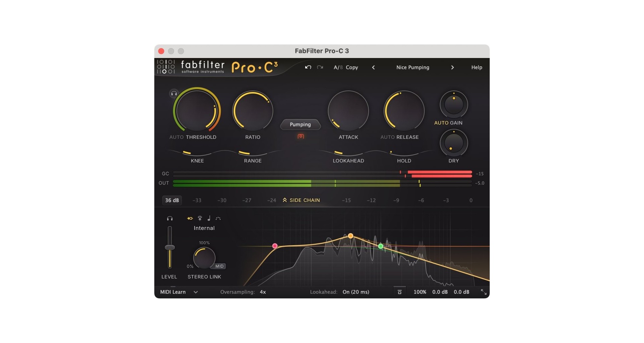Image resolution: width=644 pixels, height=343 pixels.
Task: Open the Internal side chain source selector
Action: [x=204, y=228]
